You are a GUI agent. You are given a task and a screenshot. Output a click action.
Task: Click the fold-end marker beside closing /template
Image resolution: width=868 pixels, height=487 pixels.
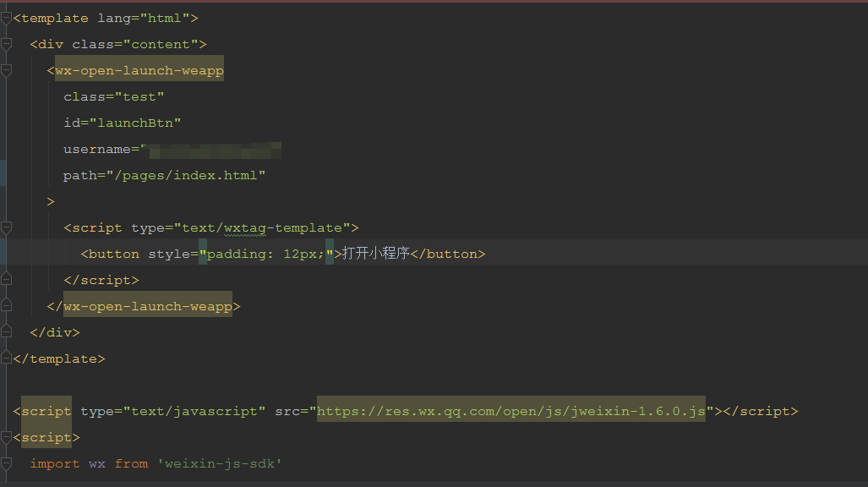pyautogui.click(x=6, y=358)
